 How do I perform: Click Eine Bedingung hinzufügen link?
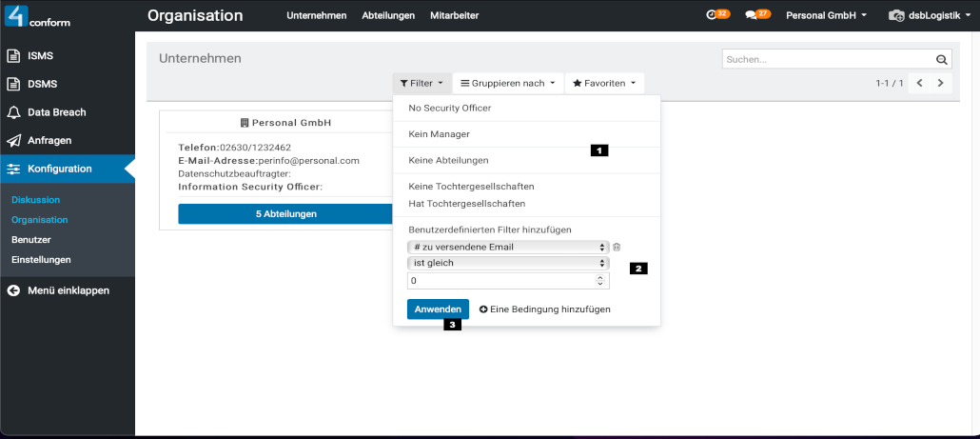click(x=545, y=309)
